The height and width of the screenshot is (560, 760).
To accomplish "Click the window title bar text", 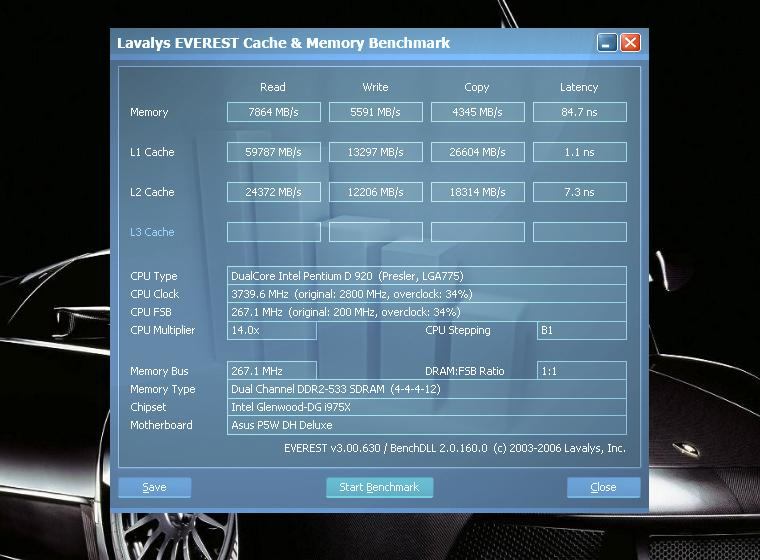I will [x=284, y=43].
